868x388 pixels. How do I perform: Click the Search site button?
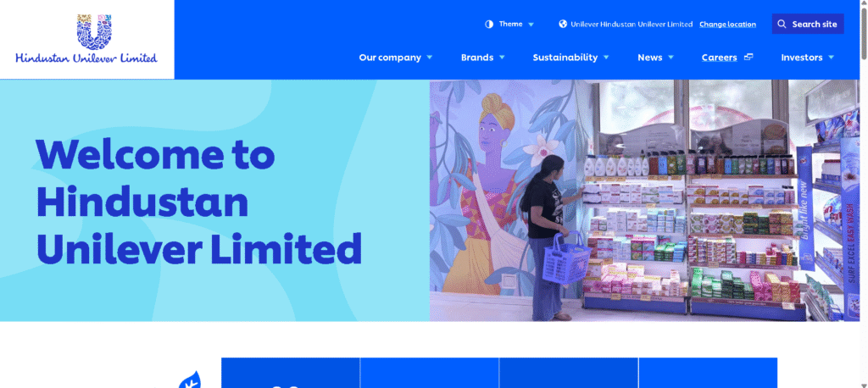point(808,24)
